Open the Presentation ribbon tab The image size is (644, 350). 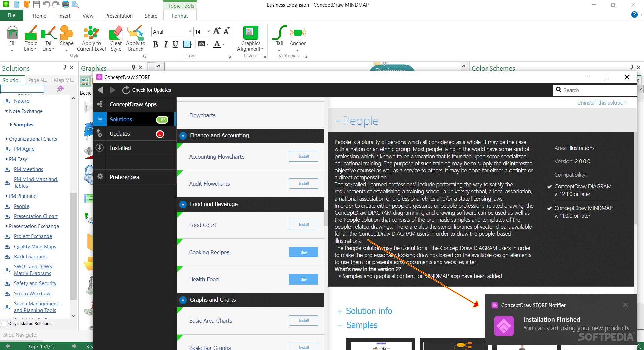[119, 16]
